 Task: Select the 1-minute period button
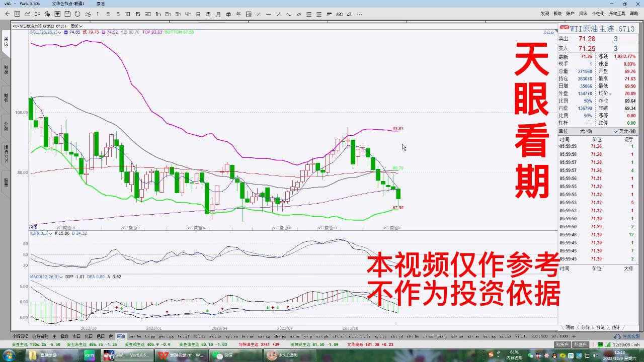click(x=98, y=14)
